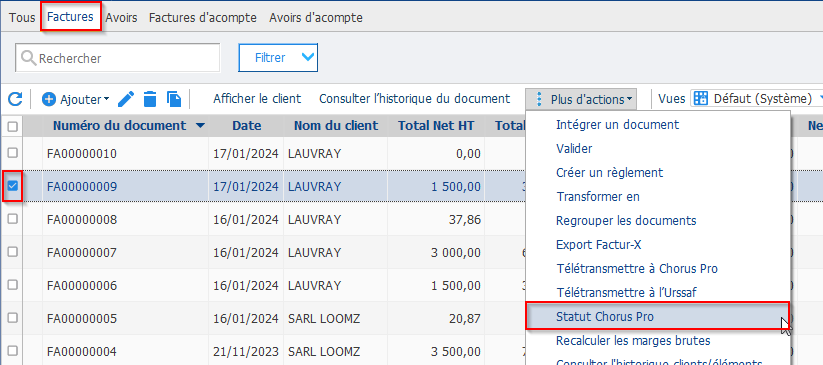The width and height of the screenshot is (823, 365).
Task: Check the box for FA00000005
Action: (13, 318)
